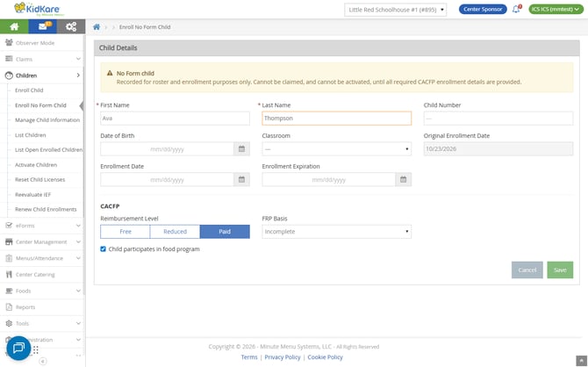588x367 pixels.
Task: Open the chat support bubble
Action: point(18,348)
